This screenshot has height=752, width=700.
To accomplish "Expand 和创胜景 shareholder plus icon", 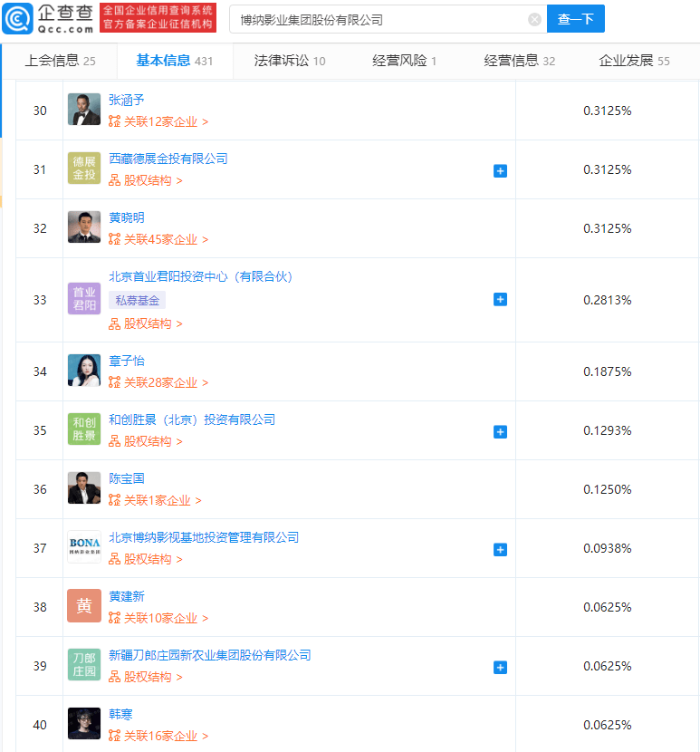I will [x=500, y=432].
